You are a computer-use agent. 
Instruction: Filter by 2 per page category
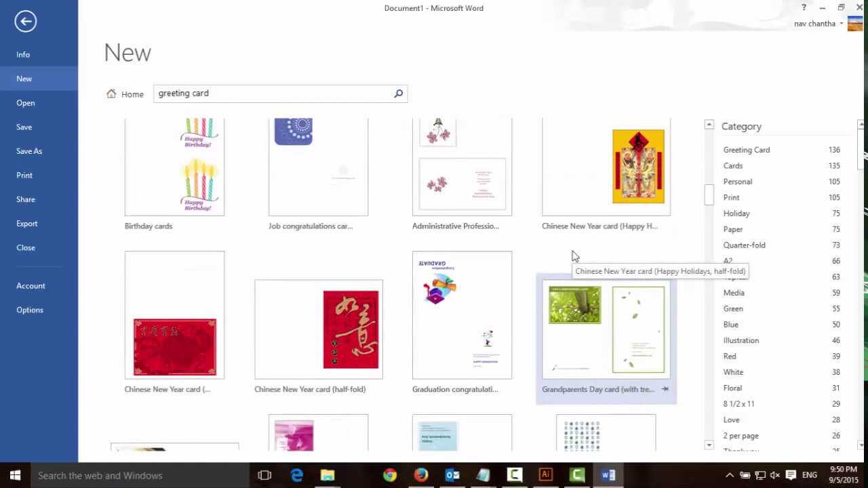781,436
